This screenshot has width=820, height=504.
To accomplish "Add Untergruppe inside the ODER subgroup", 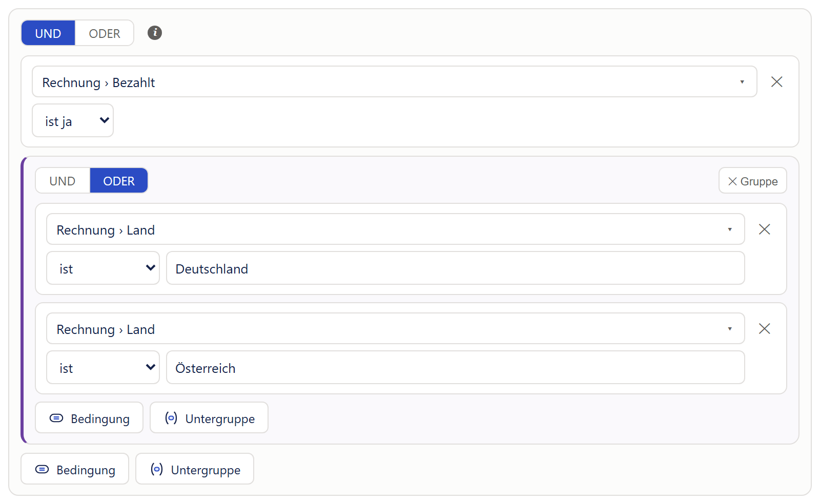I will (x=209, y=418).
